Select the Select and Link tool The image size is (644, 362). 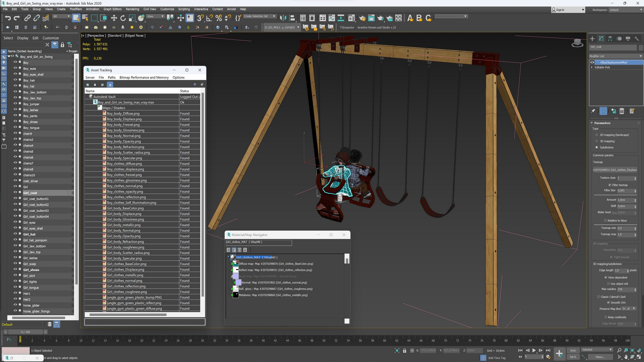[28, 18]
